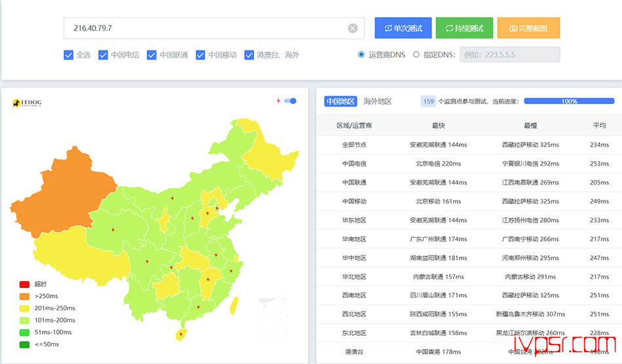This screenshot has width=622, height=364.
Task: Switch to the 海外地区 tab
Action: [x=378, y=101]
